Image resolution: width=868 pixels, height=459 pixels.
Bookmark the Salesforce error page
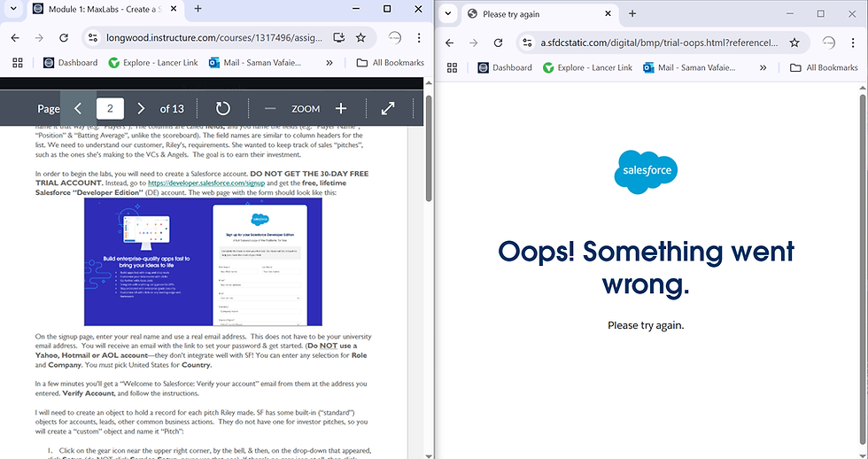(794, 43)
